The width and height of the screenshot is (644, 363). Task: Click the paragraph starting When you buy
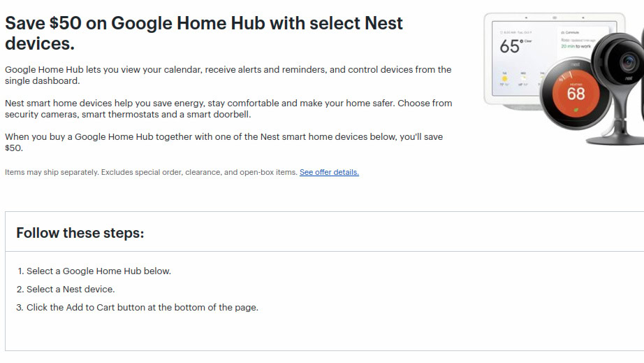click(224, 142)
